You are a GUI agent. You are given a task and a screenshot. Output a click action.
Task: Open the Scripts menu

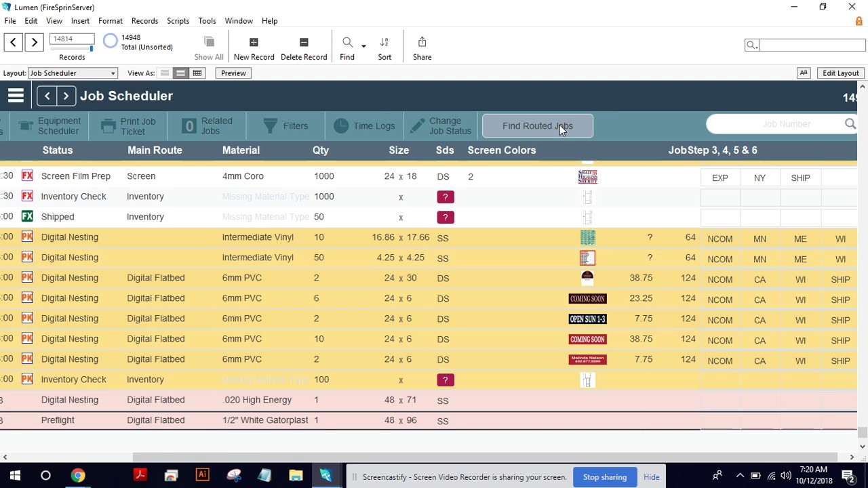(x=178, y=21)
